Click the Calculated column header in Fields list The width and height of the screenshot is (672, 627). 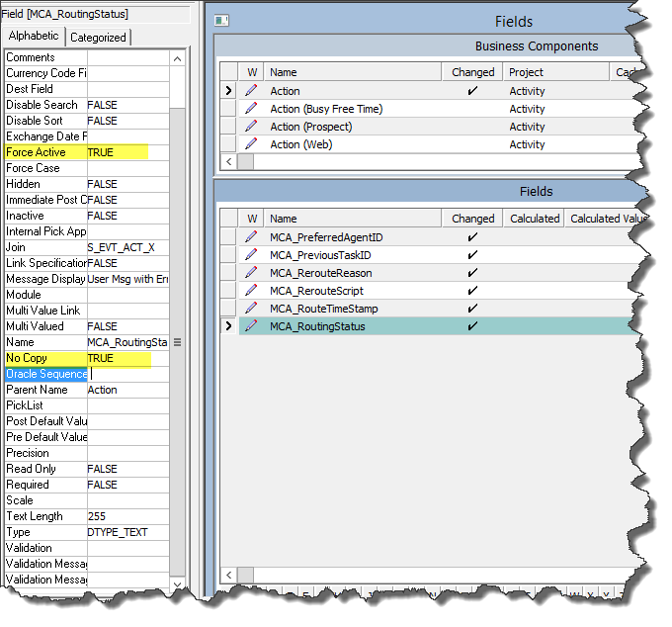[x=534, y=219]
